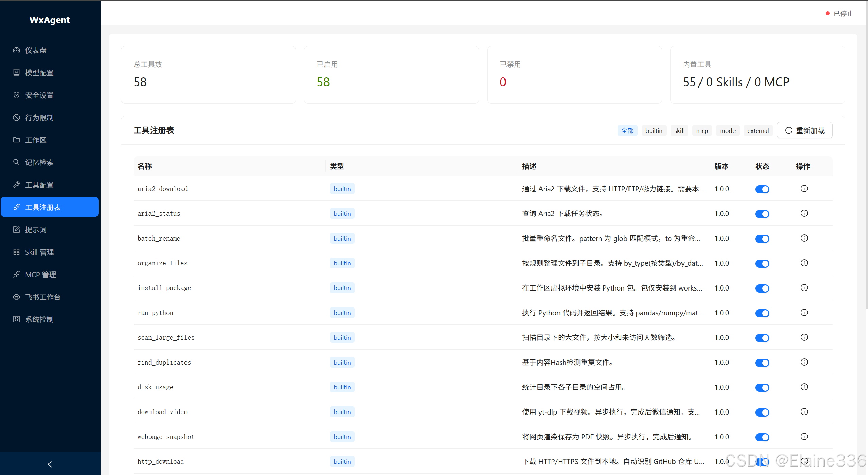Click the 已停止 status indicator
The height and width of the screenshot is (475, 868).
pos(839,14)
